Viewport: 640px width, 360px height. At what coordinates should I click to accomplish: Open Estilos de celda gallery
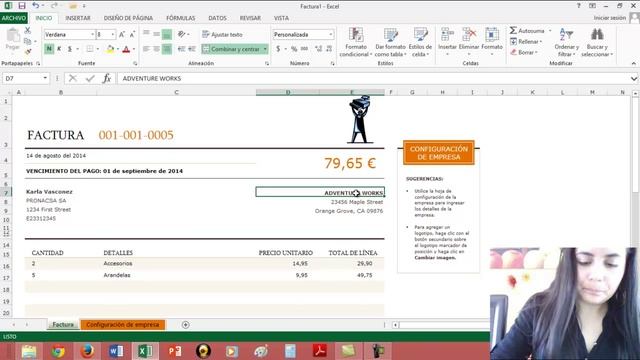click(420, 42)
